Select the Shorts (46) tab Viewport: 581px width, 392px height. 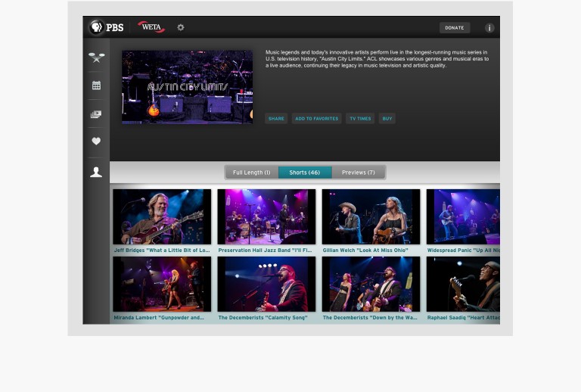305,173
